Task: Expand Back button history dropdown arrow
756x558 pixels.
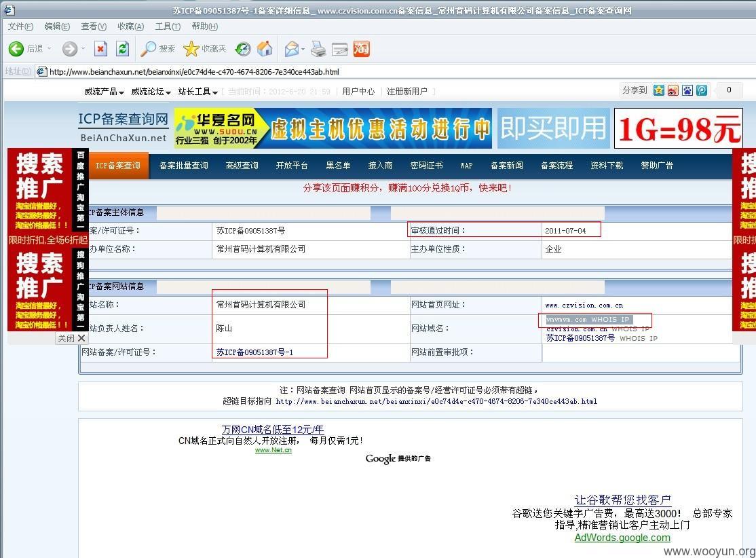Action: pos(49,49)
